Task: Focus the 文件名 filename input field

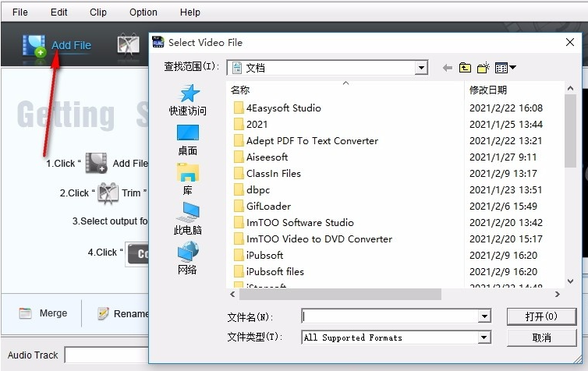Action: coord(390,316)
